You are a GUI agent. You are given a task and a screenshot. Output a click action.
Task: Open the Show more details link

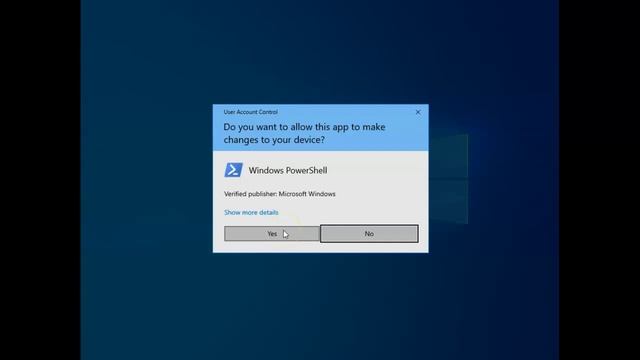[x=251, y=212]
